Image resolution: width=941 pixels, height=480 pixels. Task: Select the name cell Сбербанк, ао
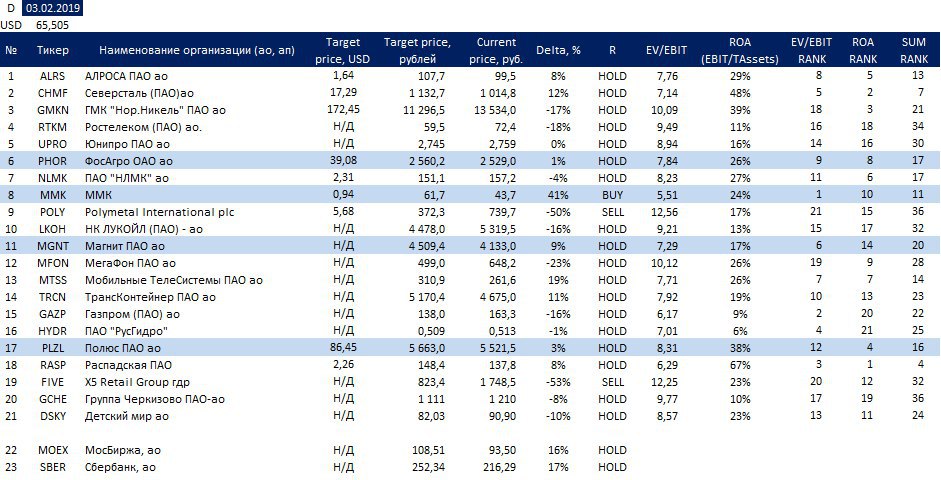click(x=120, y=467)
